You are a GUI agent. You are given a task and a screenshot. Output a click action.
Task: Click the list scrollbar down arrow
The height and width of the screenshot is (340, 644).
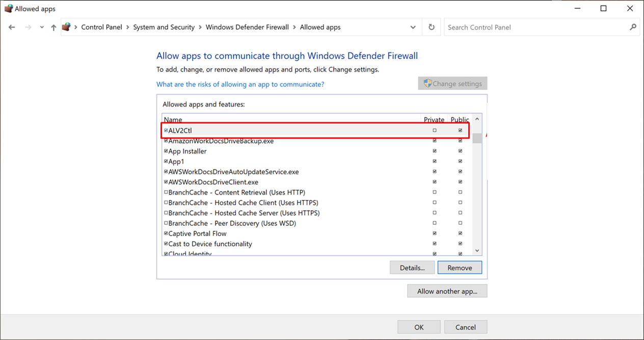coord(477,250)
